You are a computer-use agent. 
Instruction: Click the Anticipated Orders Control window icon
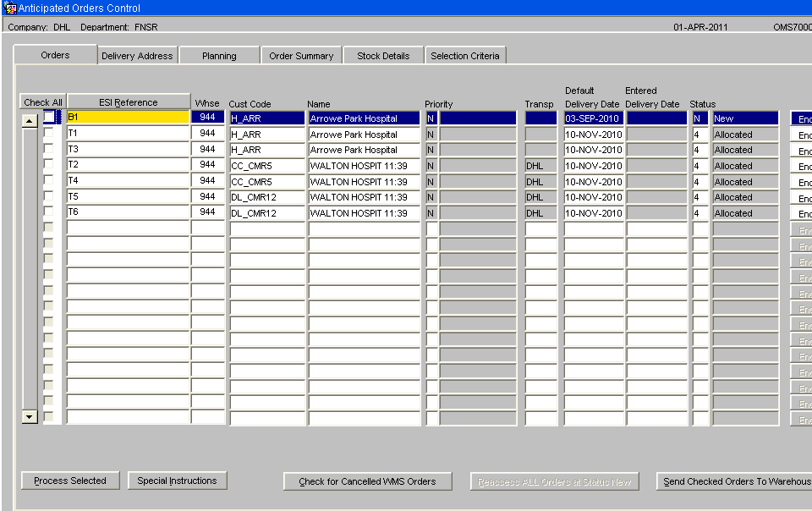click(x=9, y=8)
